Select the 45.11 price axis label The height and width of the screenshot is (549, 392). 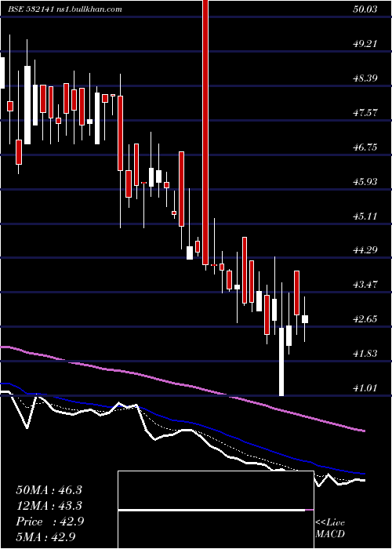(365, 216)
